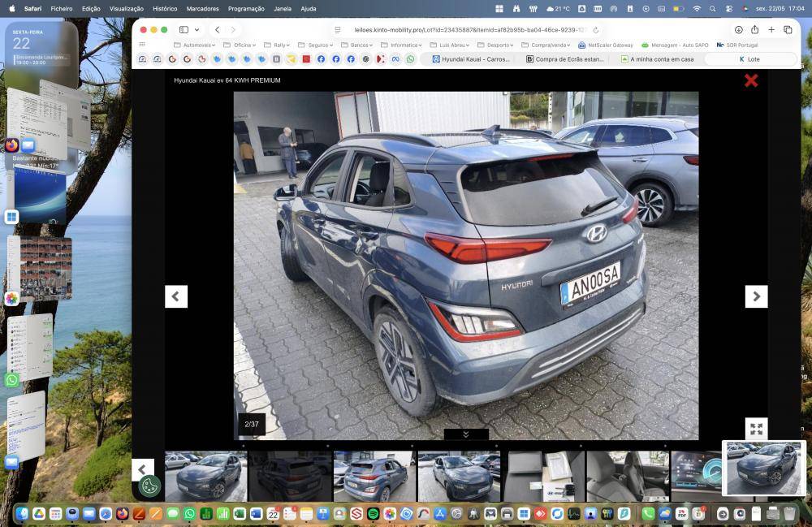Open a new tab with plus icon

771,29
